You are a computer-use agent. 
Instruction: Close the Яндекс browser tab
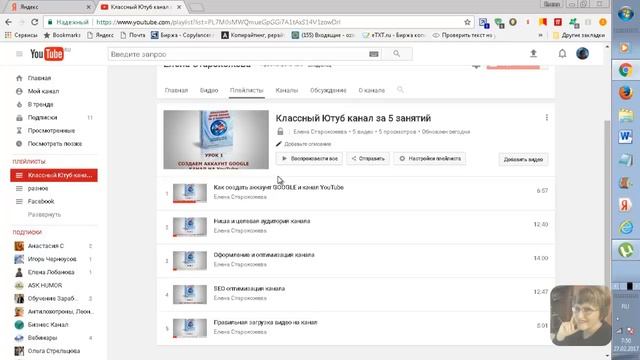point(89,7)
